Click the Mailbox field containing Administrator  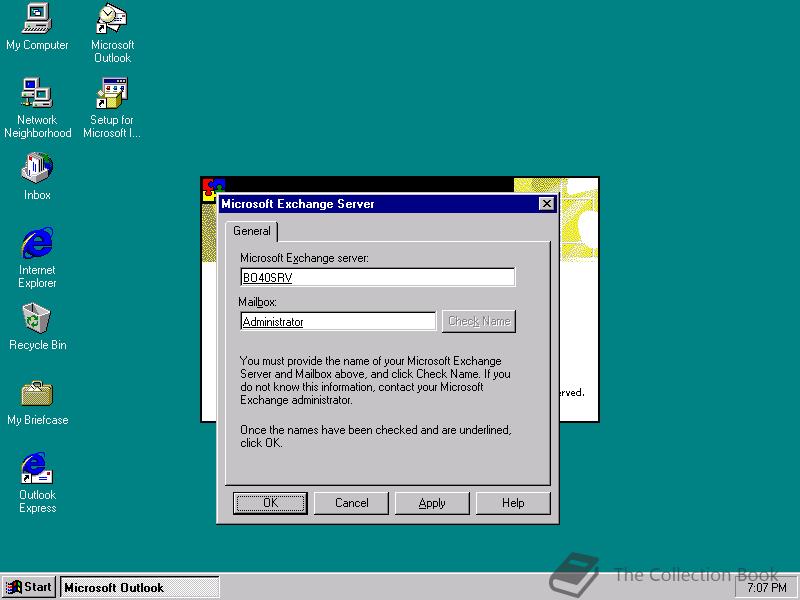point(338,321)
